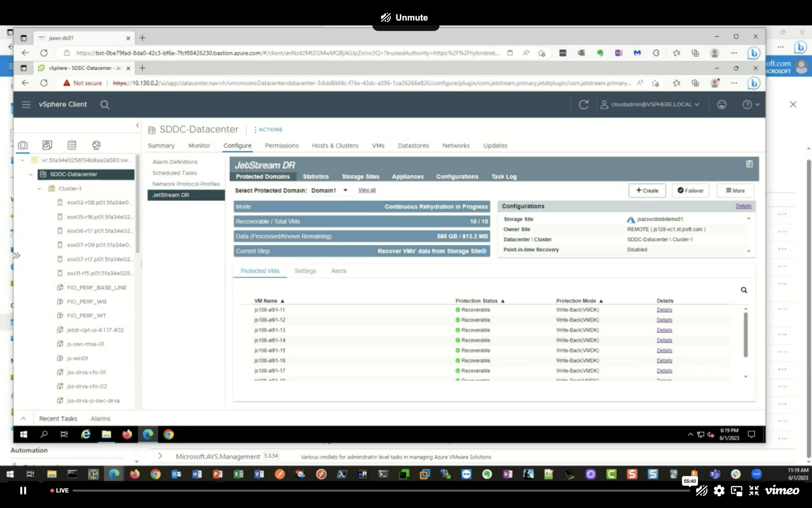Open the Networking inventory icon

96,145
